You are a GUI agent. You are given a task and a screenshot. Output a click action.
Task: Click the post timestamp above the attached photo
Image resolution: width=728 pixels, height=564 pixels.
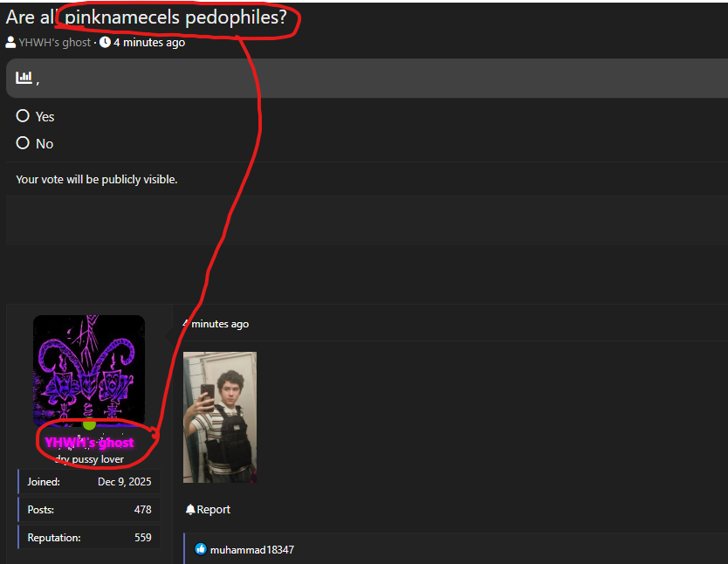(x=218, y=324)
